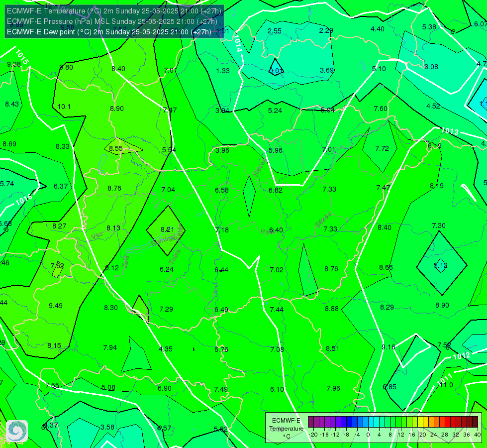Screen dimensions: 487x448
Task: Click the legend tick label 28
Action: (x=444, y=435)
